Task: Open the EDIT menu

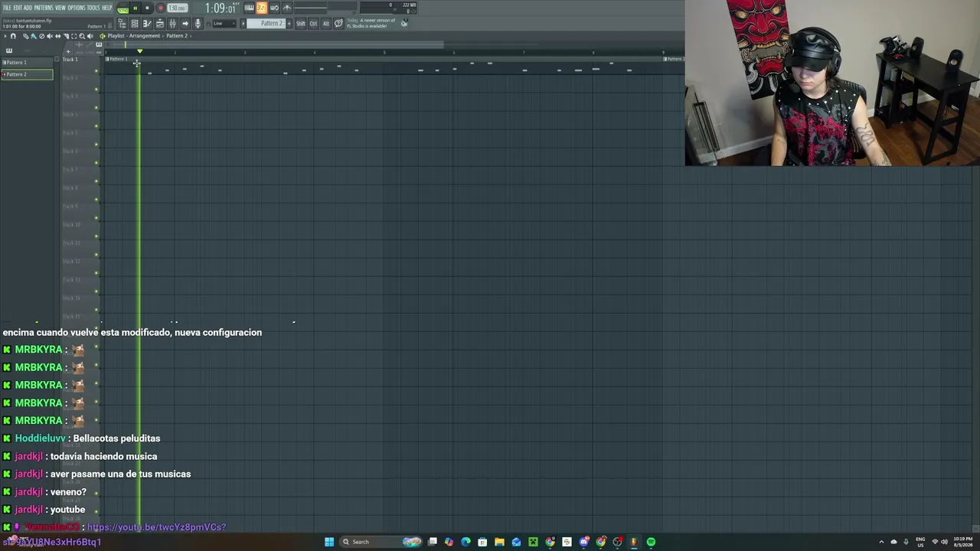Action: 18,8
